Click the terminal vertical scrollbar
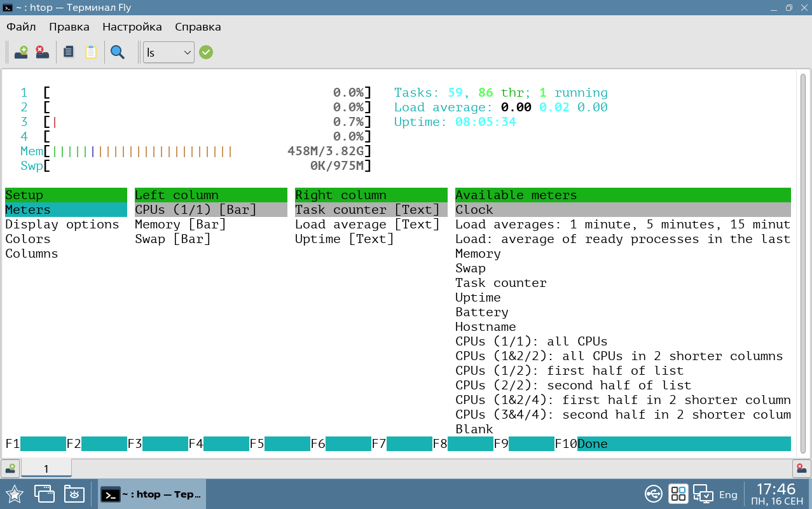The image size is (812, 509). click(802, 263)
